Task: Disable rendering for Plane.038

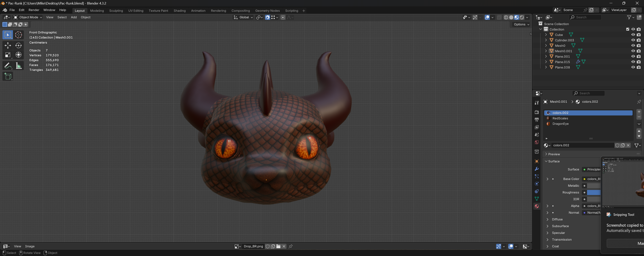Action: 639,67
